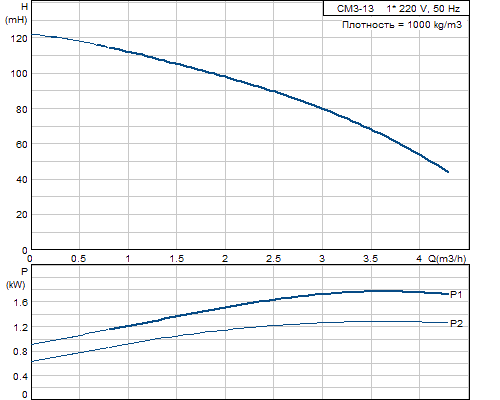Click the P2 power curve label
The height and width of the screenshot is (400, 500).
(456, 323)
